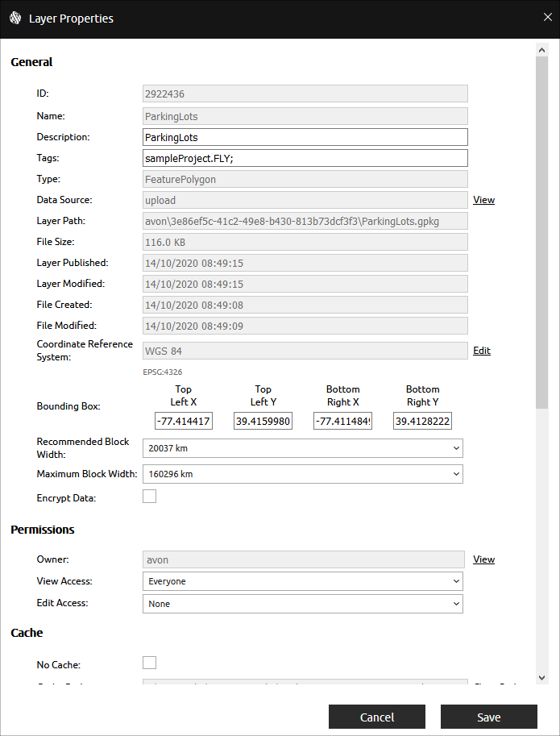This screenshot has width=560, height=736.
Task: Click the Name field showing ParkingLots
Action: [305, 116]
